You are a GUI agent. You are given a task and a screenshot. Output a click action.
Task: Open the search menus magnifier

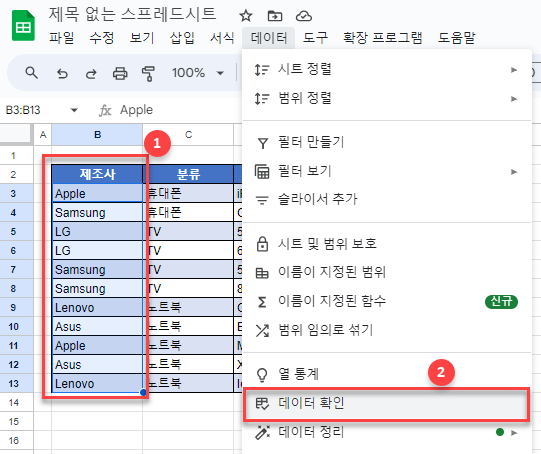coord(31,73)
